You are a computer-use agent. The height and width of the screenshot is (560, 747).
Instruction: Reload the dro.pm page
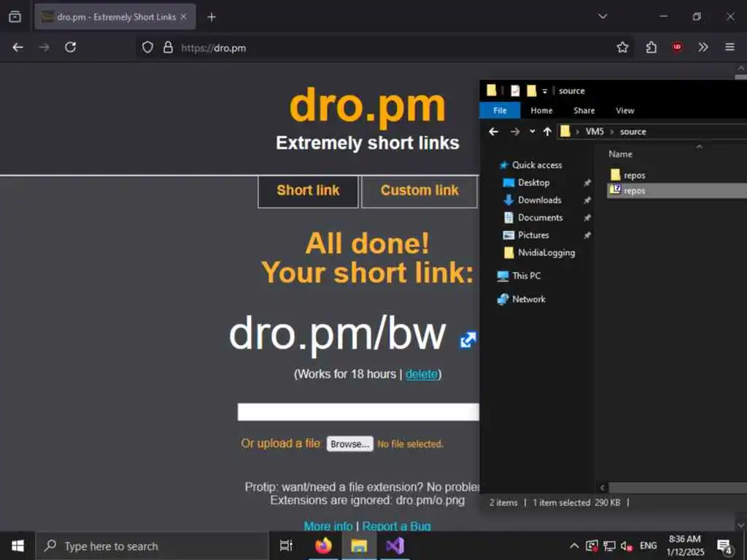click(71, 47)
